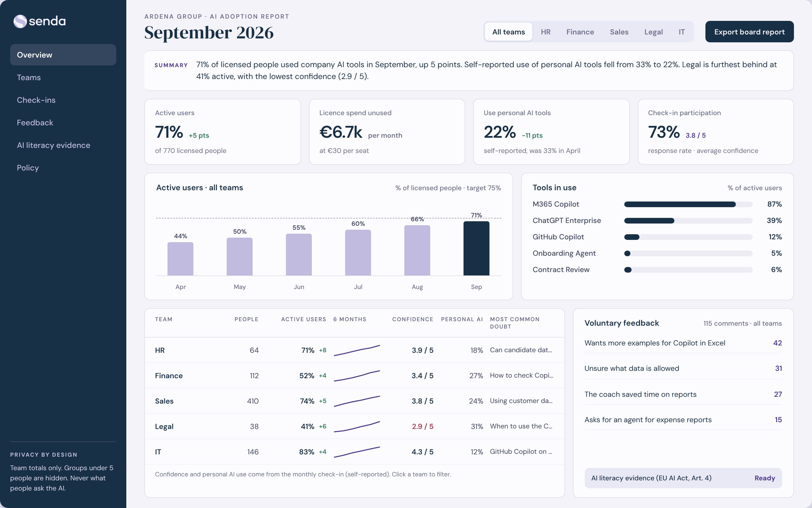The height and width of the screenshot is (508, 812).
Task: Select the Sales team row name
Action: click(164, 401)
